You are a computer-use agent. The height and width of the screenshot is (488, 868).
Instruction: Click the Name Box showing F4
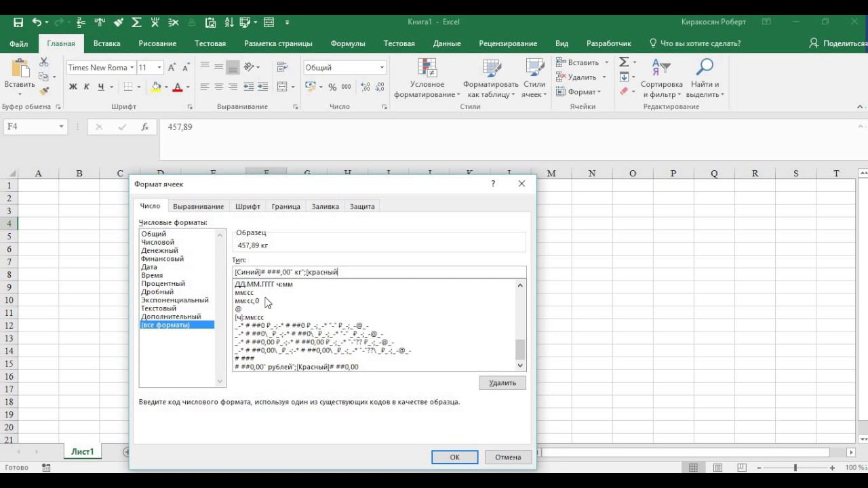35,127
